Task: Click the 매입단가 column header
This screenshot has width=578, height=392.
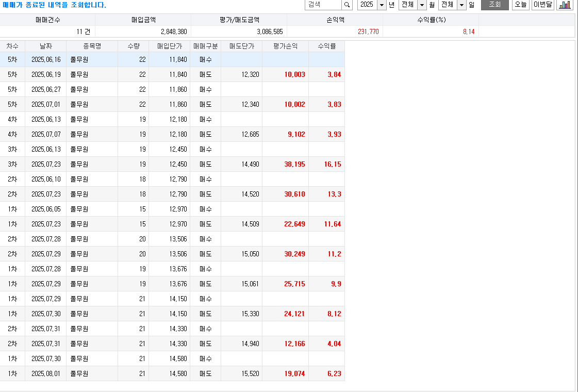Action: click(x=170, y=46)
